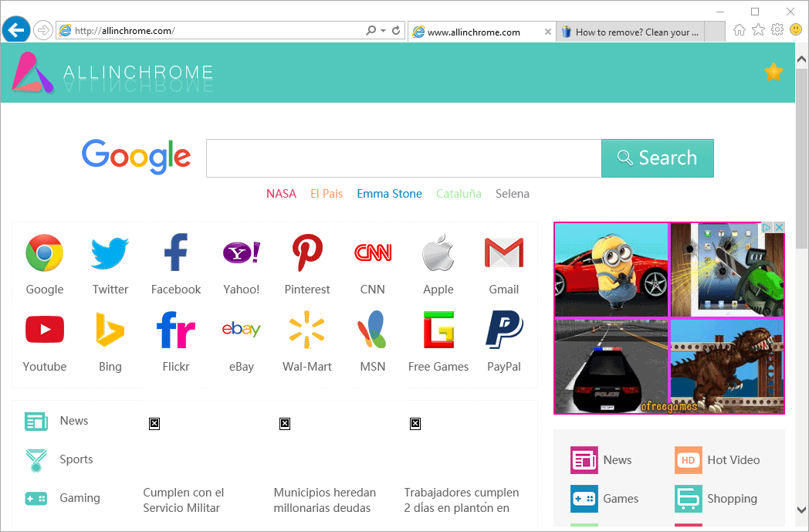
Task: Click the Google search input box
Action: [404, 158]
